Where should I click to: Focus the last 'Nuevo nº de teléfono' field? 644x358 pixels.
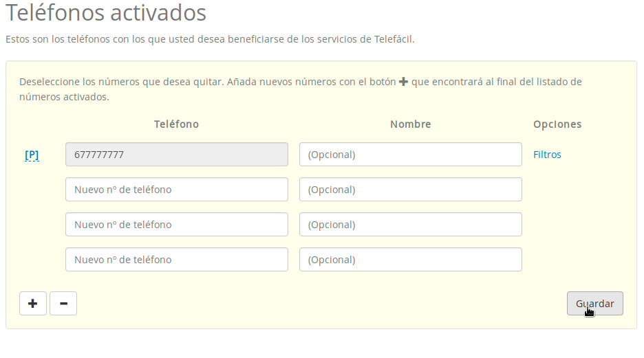pos(176,260)
